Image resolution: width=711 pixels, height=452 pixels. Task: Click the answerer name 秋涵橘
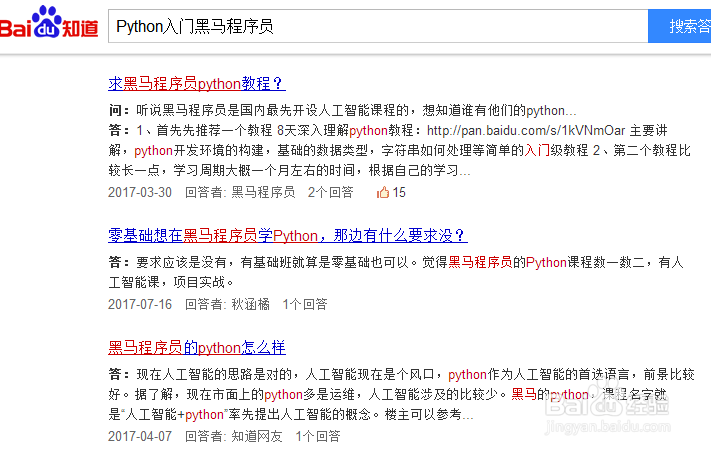[250, 304]
